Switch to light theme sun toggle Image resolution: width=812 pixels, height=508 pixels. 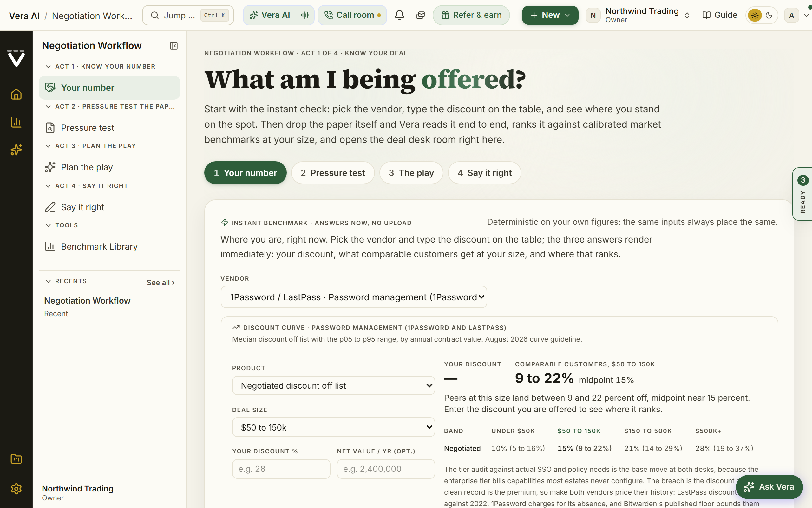[x=755, y=15]
